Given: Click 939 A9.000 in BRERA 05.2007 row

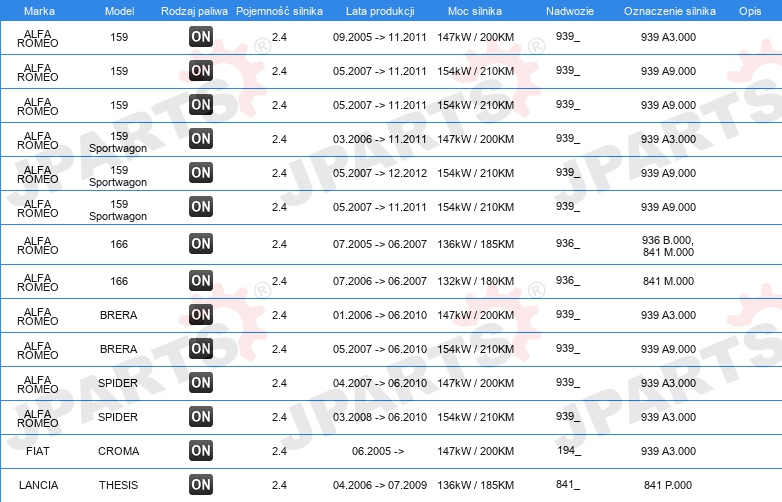Looking at the screenshot, I should coord(668,349).
